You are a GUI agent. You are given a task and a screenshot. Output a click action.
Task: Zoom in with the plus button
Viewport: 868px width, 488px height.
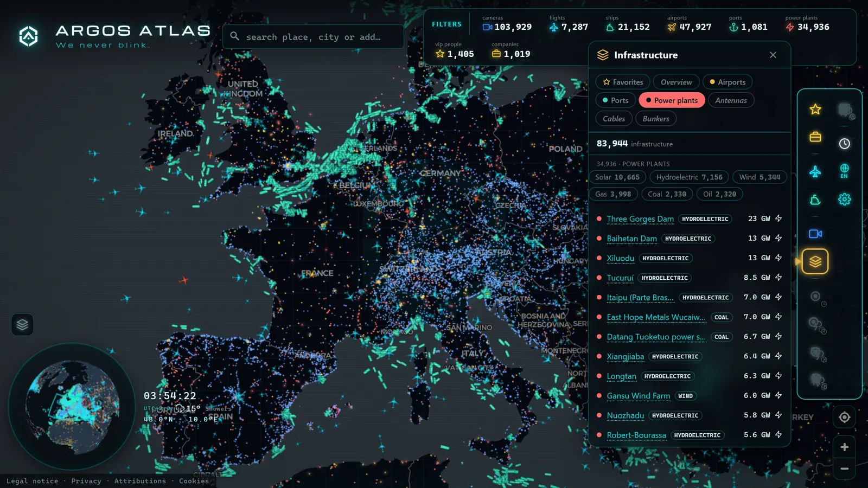pos(845,447)
